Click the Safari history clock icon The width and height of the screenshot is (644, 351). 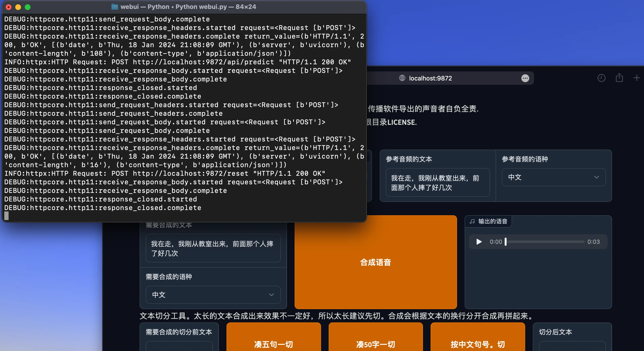tap(601, 78)
